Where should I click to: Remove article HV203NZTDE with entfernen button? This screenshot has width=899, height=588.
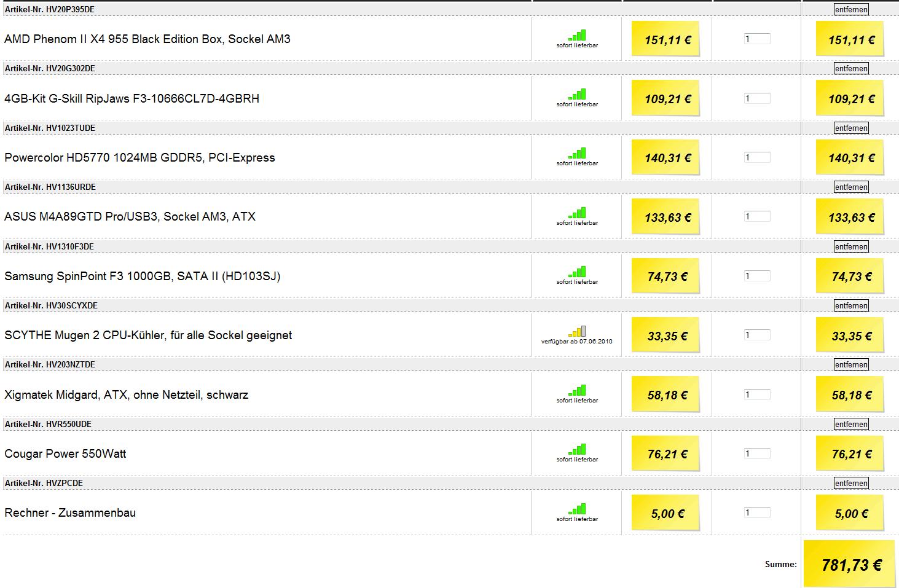(x=851, y=364)
